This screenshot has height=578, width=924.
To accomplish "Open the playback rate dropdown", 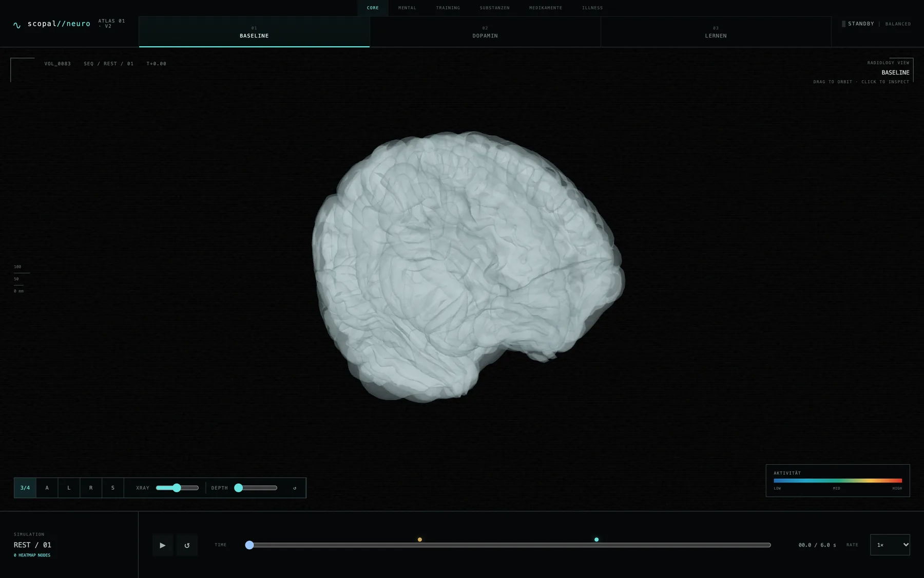I will pyautogui.click(x=890, y=545).
